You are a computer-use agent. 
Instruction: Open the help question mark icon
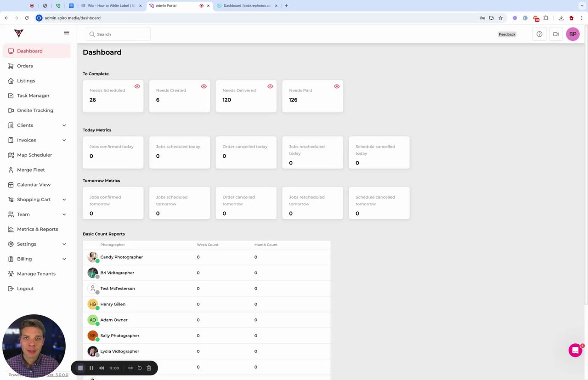pos(539,34)
